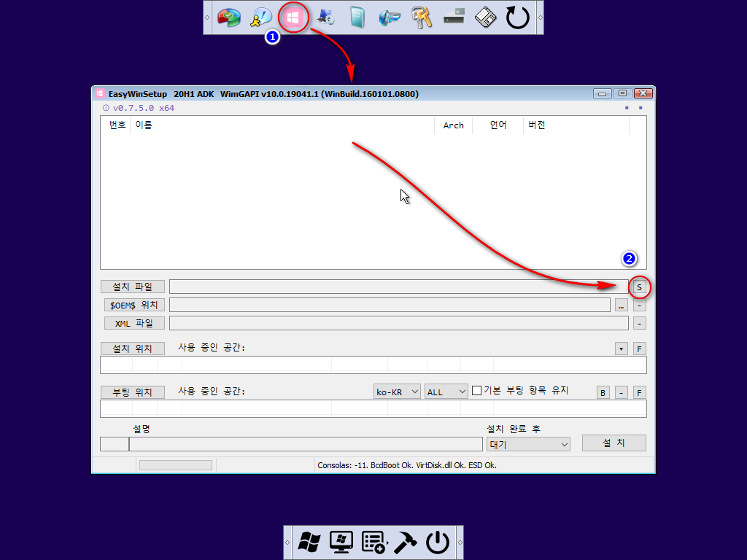
Task: Click the XML 파일 button
Action: [x=134, y=323]
